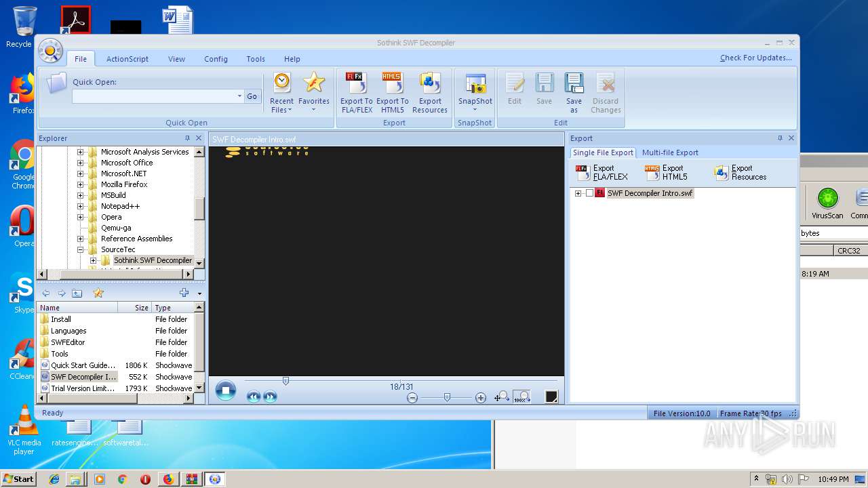Click the playback progress slider thumb

(285, 381)
